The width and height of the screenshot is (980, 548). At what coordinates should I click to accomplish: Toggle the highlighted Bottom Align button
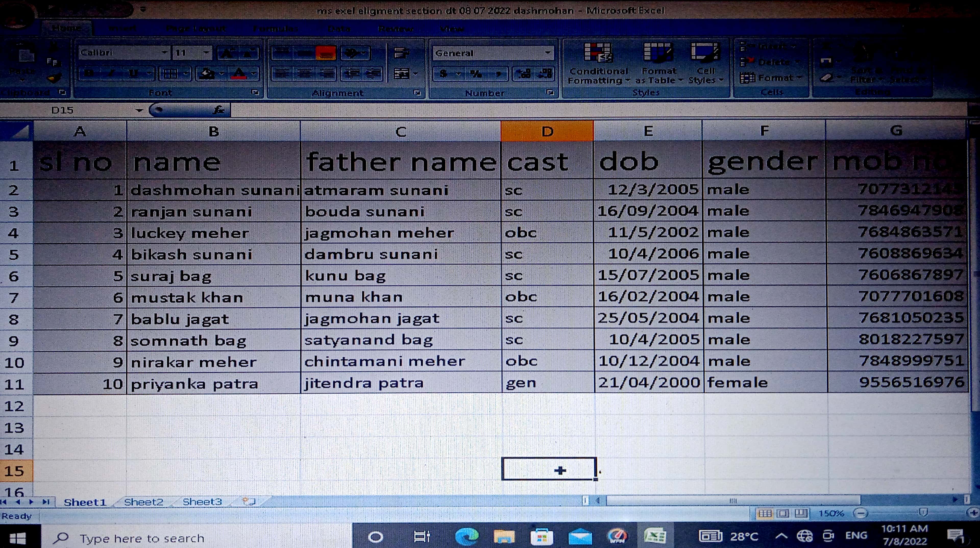(x=326, y=53)
